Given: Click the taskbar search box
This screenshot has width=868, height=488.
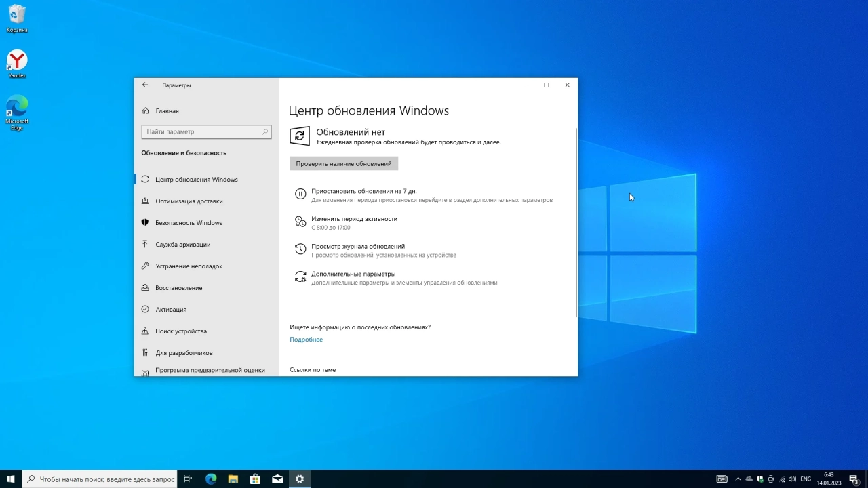Looking at the screenshot, I should pos(100,479).
